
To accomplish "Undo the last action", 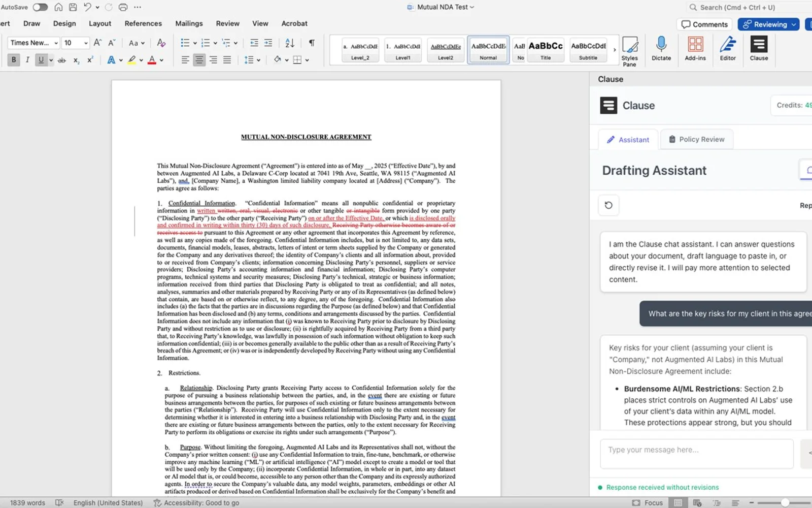I will coord(87,7).
